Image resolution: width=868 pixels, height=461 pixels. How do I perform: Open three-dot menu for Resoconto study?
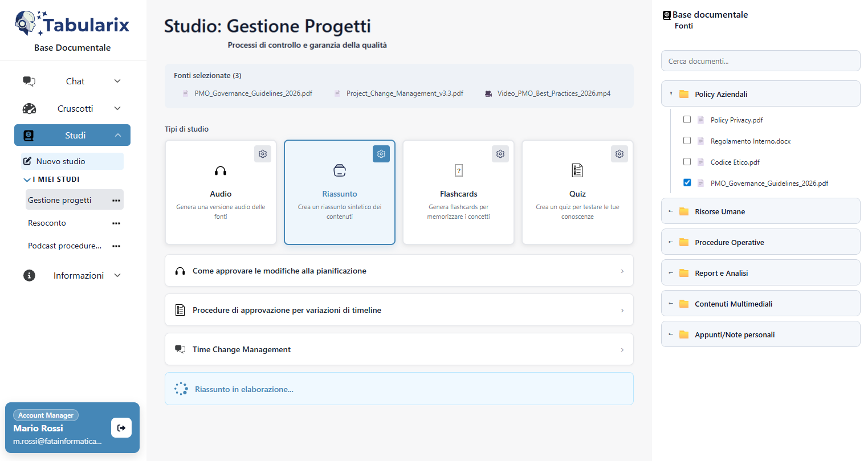point(116,223)
